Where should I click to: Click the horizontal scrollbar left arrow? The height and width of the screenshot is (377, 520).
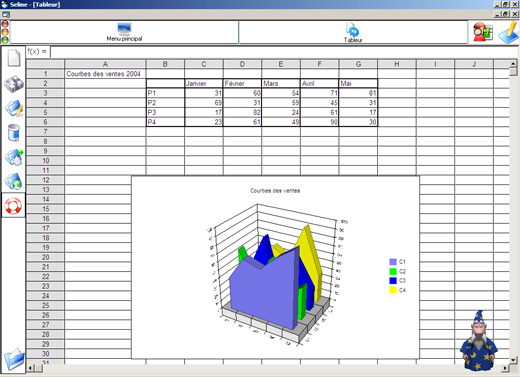[x=30, y=368]
